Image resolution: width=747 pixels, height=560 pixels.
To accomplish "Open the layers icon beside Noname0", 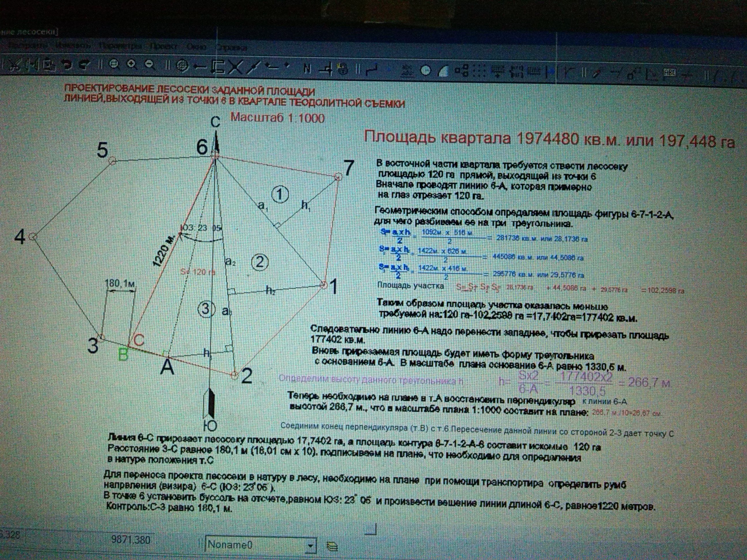I will (332, 546).
